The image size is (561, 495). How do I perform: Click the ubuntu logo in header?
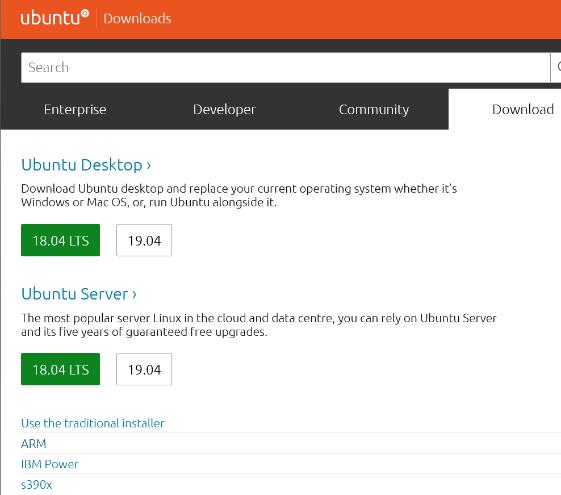tap(54, 18)
